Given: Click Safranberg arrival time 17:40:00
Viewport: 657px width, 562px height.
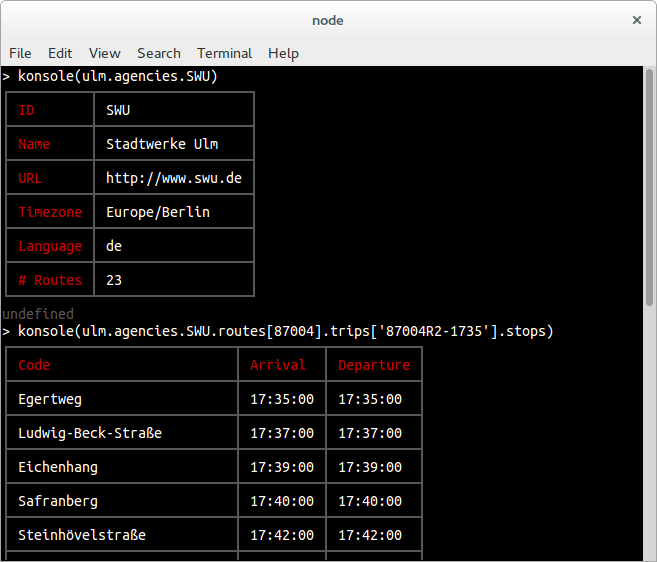Looking at the screenshot, I should click(x=282, y=501).
